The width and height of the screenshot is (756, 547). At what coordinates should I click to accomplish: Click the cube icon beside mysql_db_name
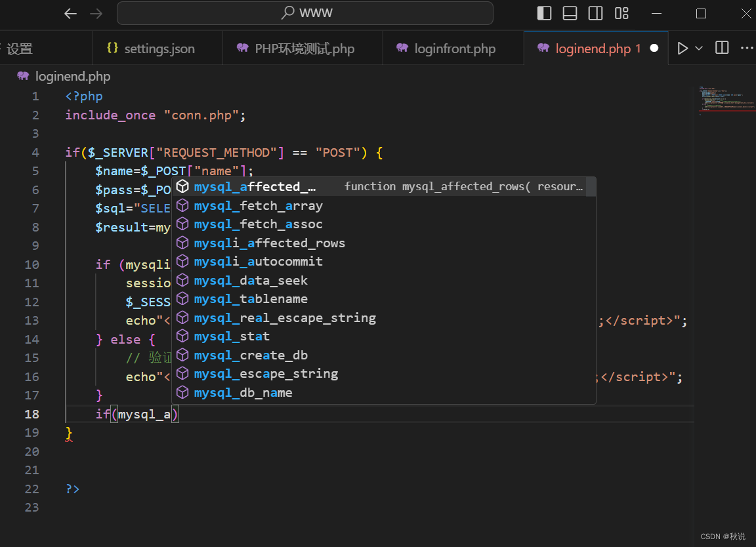click(182, 392)
